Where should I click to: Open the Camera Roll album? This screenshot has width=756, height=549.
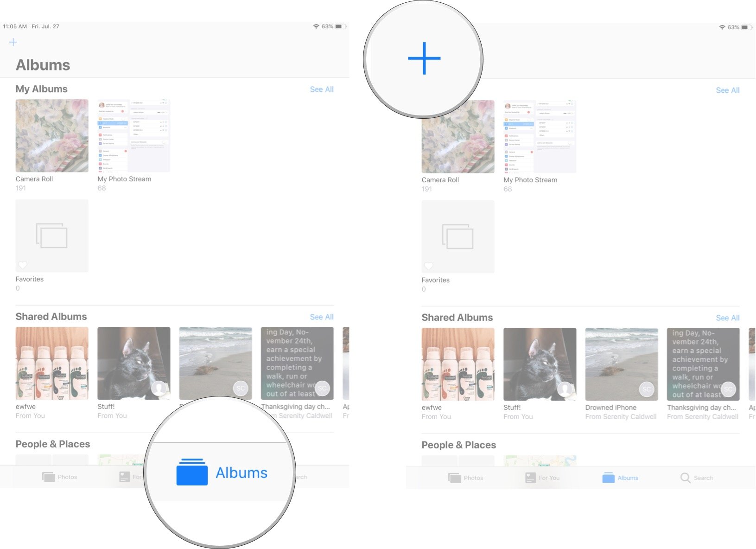point(457,136)
